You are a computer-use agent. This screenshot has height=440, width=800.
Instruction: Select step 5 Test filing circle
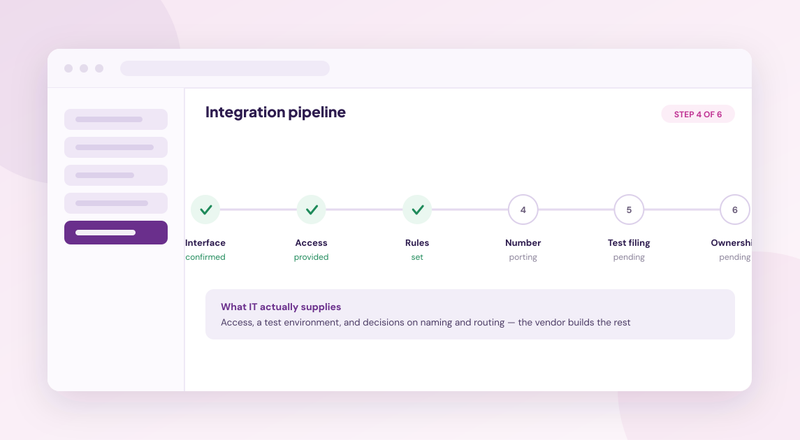[629, 209]
